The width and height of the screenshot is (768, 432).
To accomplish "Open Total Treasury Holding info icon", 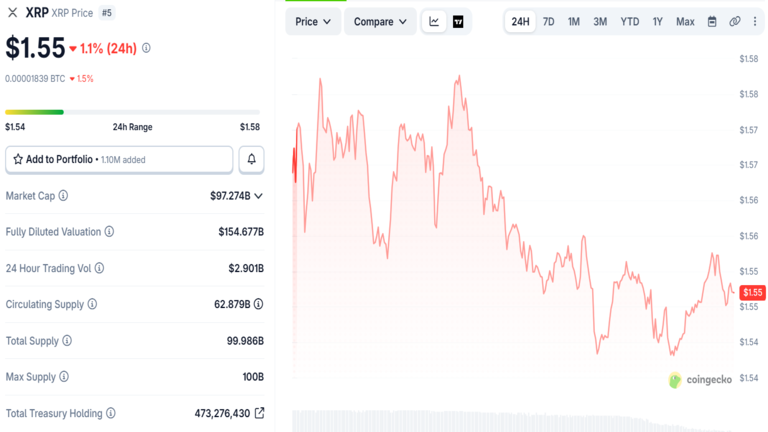I will tap(111, 413).
